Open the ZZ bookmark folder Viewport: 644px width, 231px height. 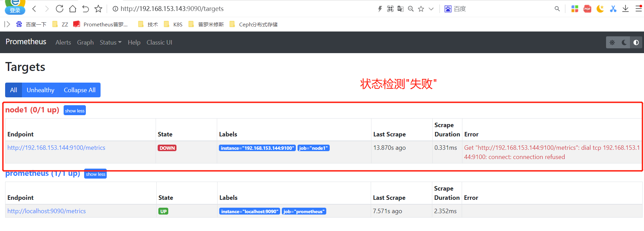60,24
